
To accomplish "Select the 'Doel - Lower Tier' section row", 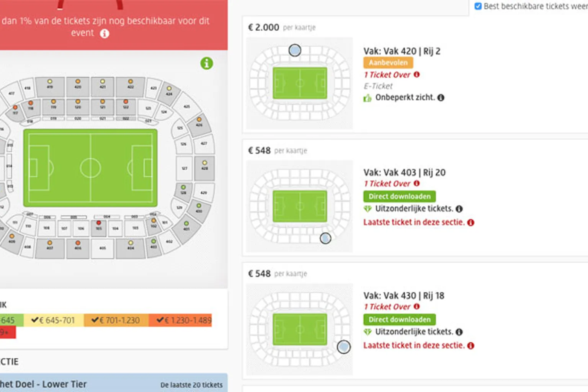I will point(111,384).
